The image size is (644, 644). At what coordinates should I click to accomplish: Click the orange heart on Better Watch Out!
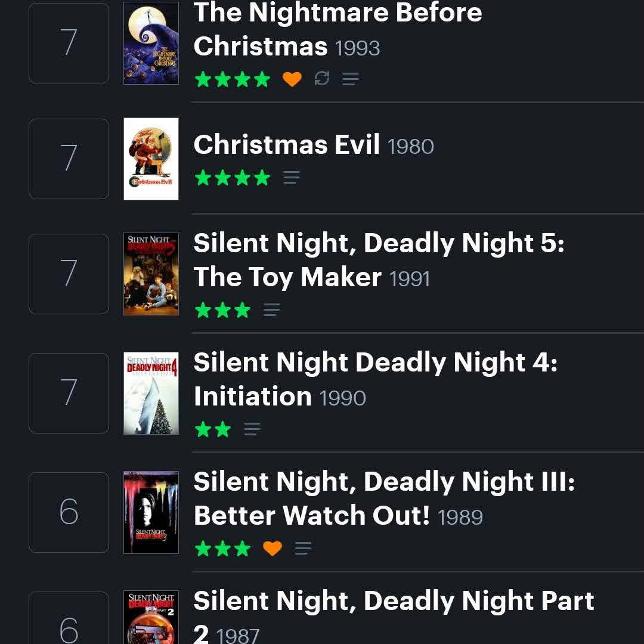pos(273,548)
